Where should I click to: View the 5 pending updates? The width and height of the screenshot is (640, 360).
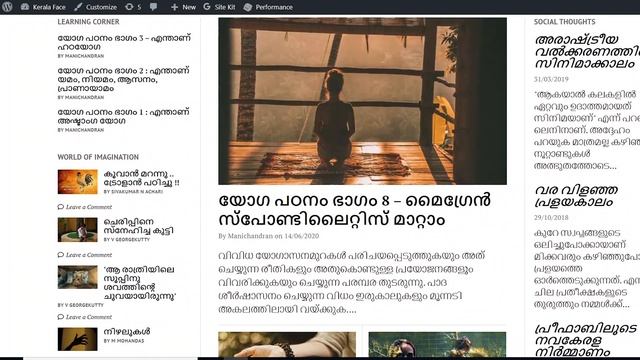pos(133,7)
